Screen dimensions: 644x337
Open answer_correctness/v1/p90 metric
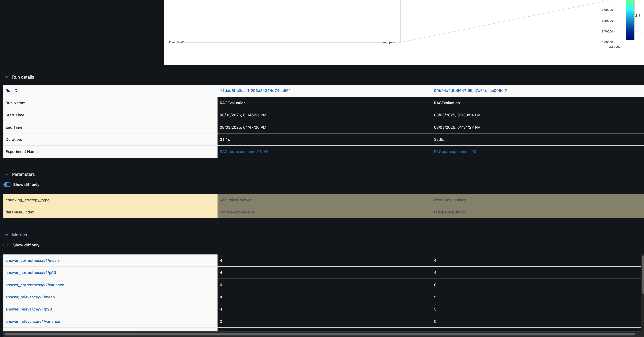point(31,273)
